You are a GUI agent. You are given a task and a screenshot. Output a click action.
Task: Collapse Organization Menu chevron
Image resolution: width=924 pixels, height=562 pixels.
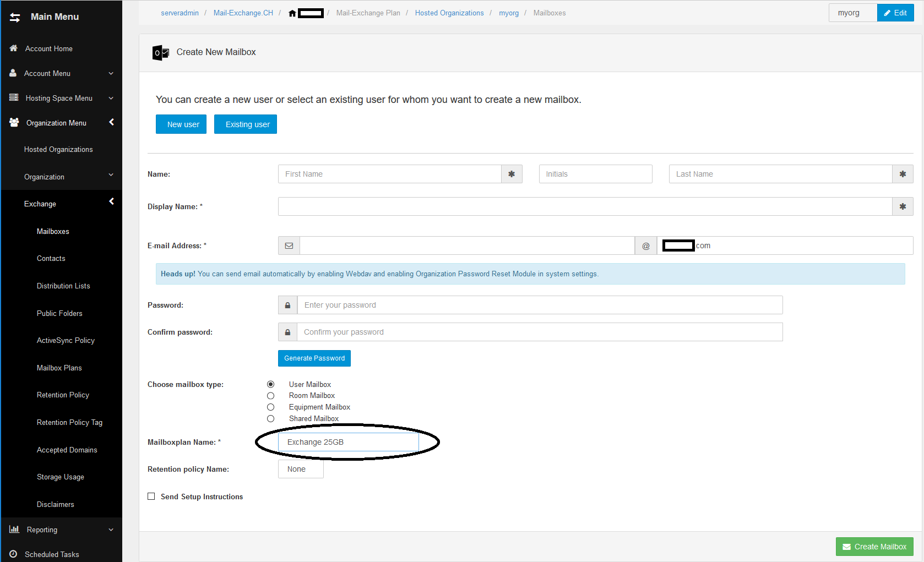[x=111, y=122]
